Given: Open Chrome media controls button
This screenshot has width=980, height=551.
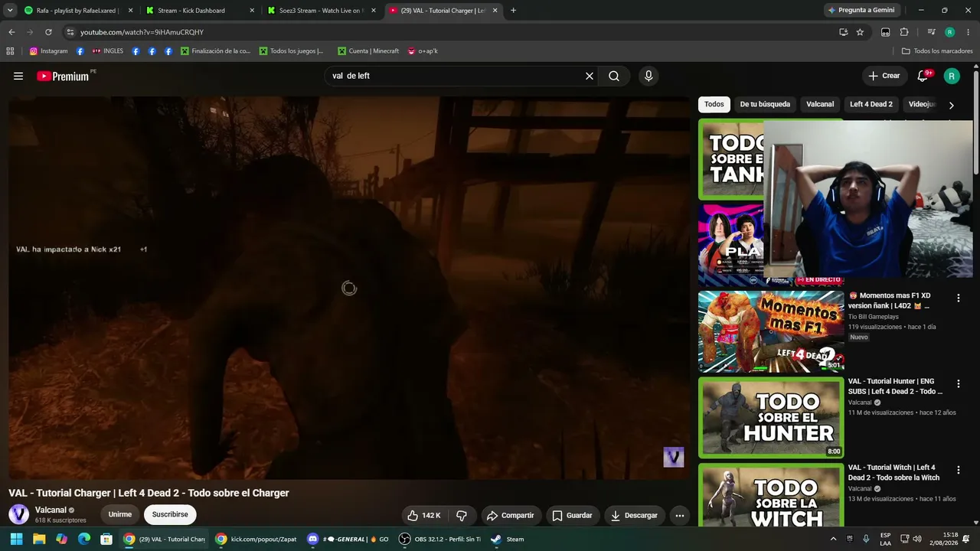Looking at the screenshot, I should [931, 32].
